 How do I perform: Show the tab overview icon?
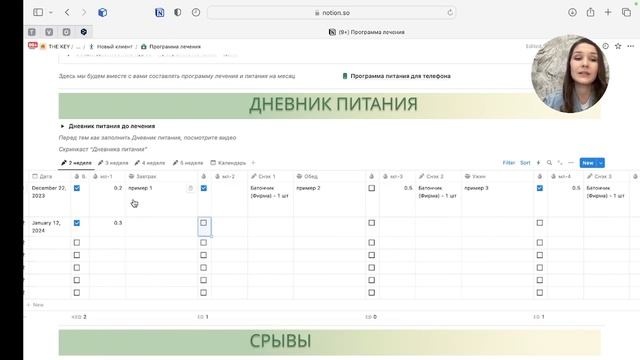tap(626, 12)
